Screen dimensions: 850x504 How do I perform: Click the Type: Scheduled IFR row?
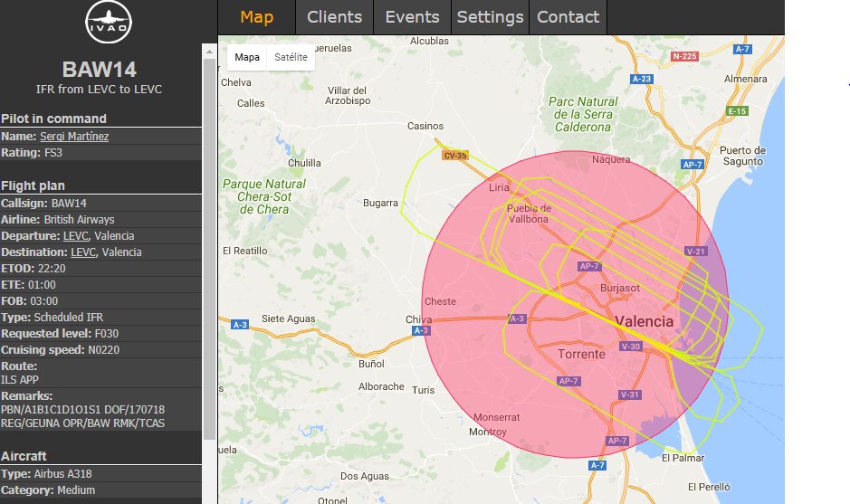pyautogui.click(x=100, y=317)
